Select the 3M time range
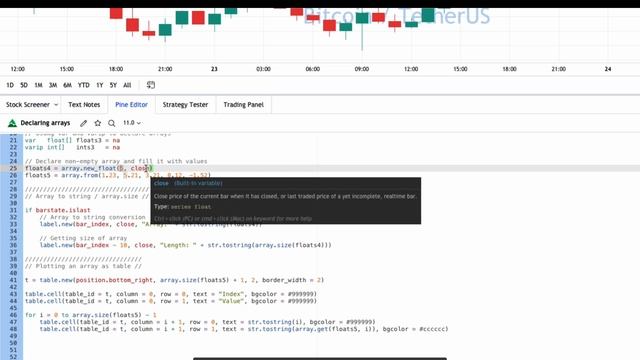640x360 pixels. pyautogui.click(x=53, y=85)
